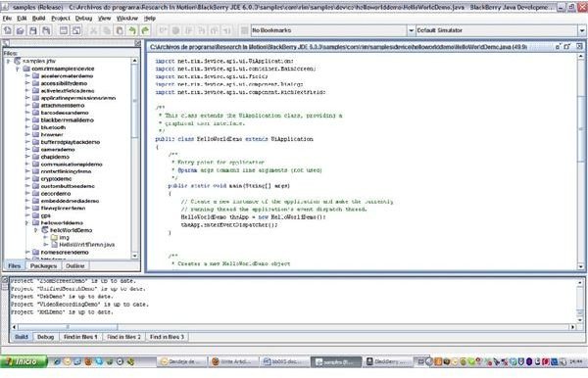Expand the camerademo folder
This screenshot has width=588, height=378.
(27, 149)
